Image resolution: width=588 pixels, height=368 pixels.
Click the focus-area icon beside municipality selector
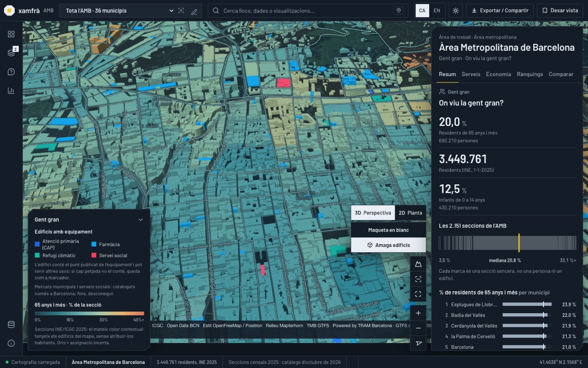point(181,11)
